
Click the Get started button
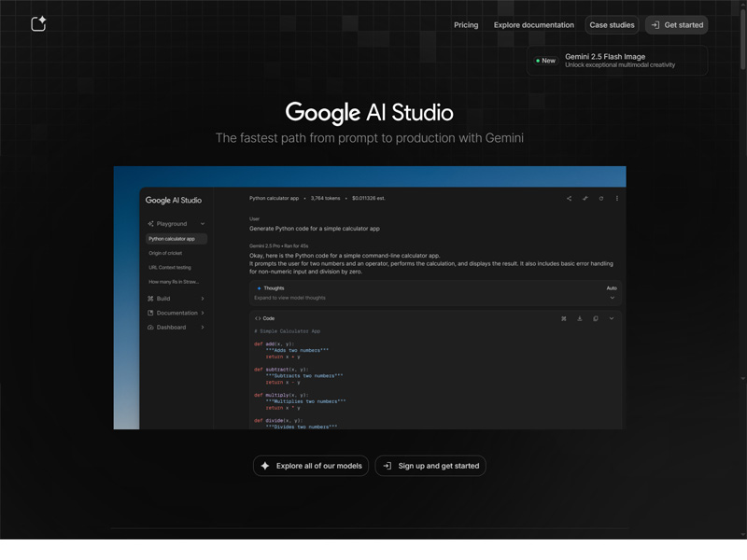676,25
